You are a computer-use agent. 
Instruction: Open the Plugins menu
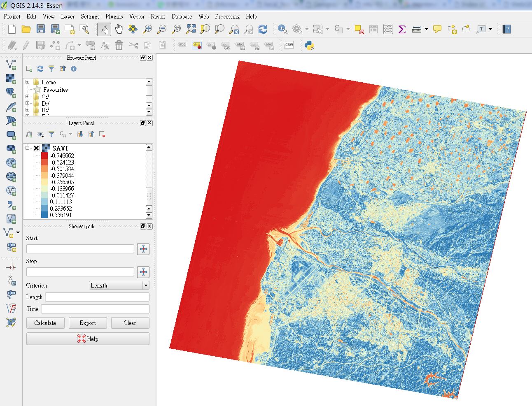click(x=114, y=16)
